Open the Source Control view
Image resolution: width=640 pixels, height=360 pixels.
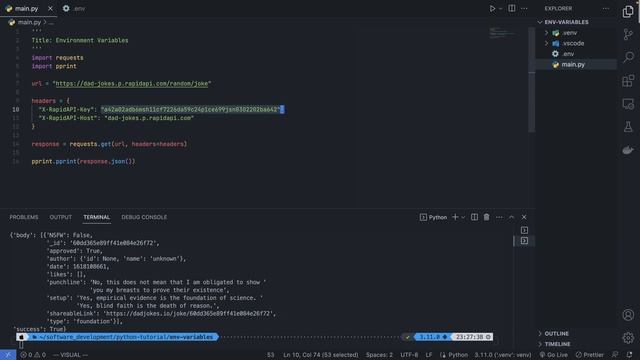628,34
